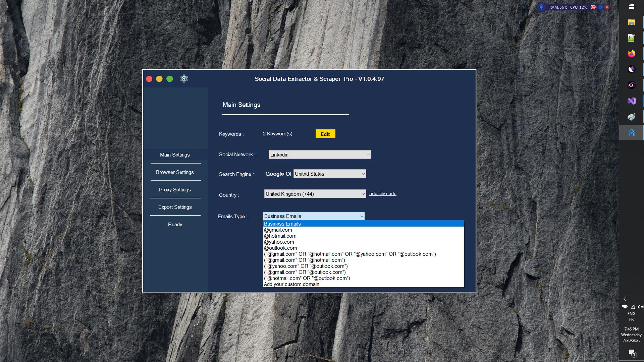Screen dimensions: 644x362
Task: Go to the Export Settings tab
Action: 175,207
